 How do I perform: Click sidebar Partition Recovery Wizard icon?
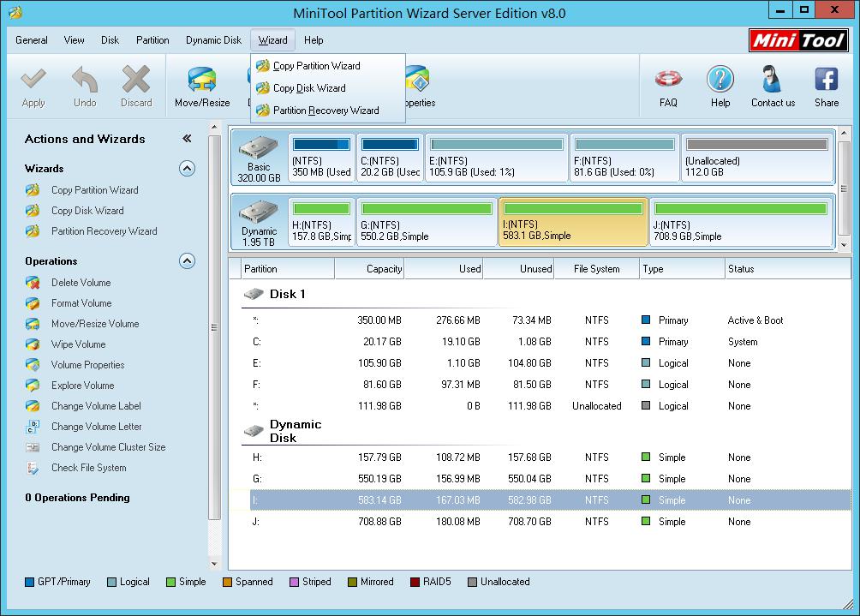pyautogui.click(x=33, y=231)
